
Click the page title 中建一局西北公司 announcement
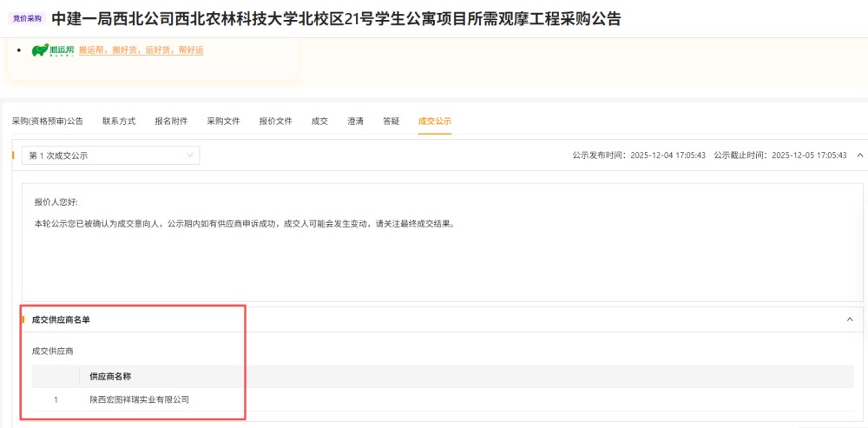336,19
